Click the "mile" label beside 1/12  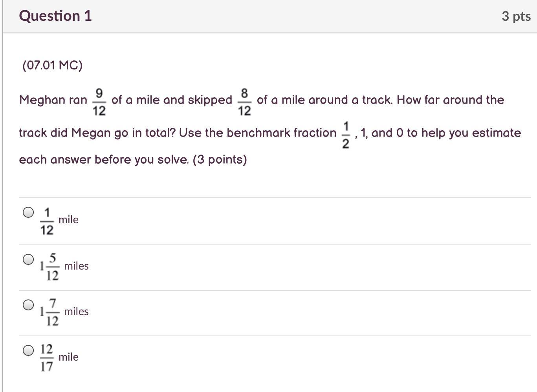coord(68,220)
